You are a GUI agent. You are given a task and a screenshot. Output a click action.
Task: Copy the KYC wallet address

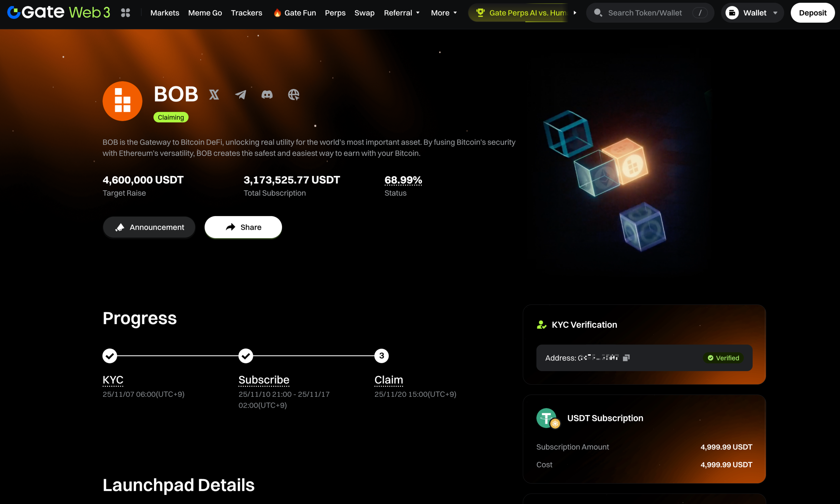[x=626, y=358]
